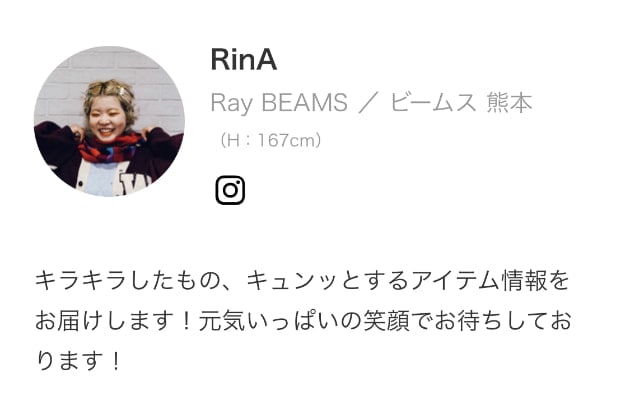Select the staff name RinA heading
This screenshot has width=630, height=411.
pyautogui.click(x=244, y=59)
